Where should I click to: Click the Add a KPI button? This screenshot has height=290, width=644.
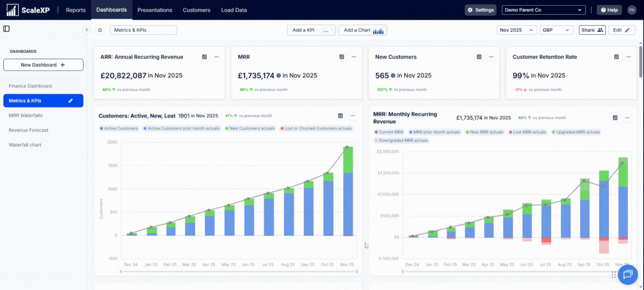click(311, 30)
